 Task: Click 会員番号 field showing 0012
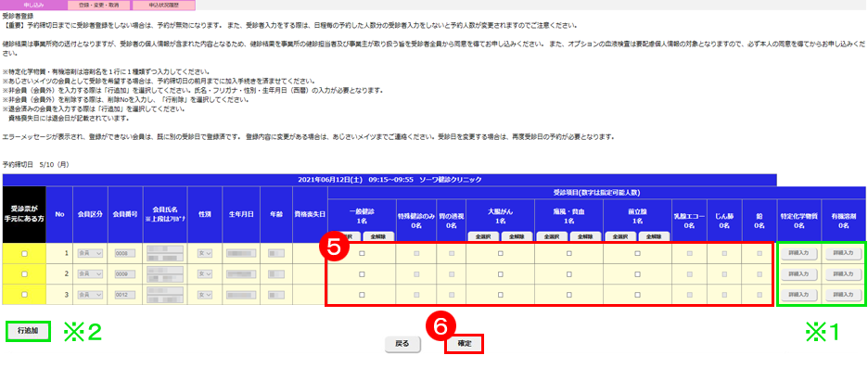[x=124, y=295]
